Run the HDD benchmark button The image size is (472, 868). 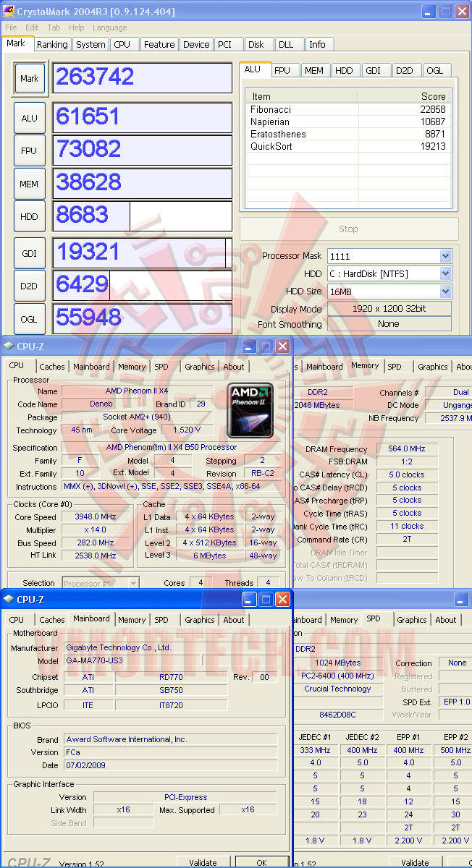tap(30, 217)
